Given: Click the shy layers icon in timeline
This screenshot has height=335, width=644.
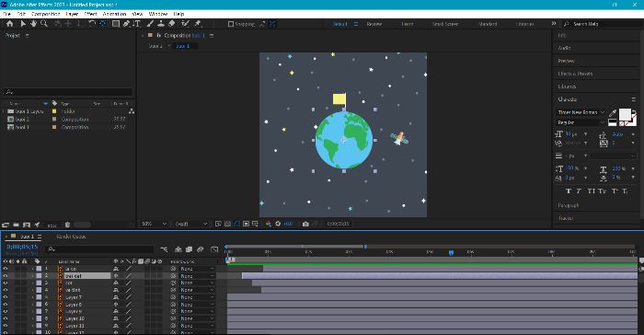Looking at the screenshot, I should pyautogui.click(x=178, y=249).
